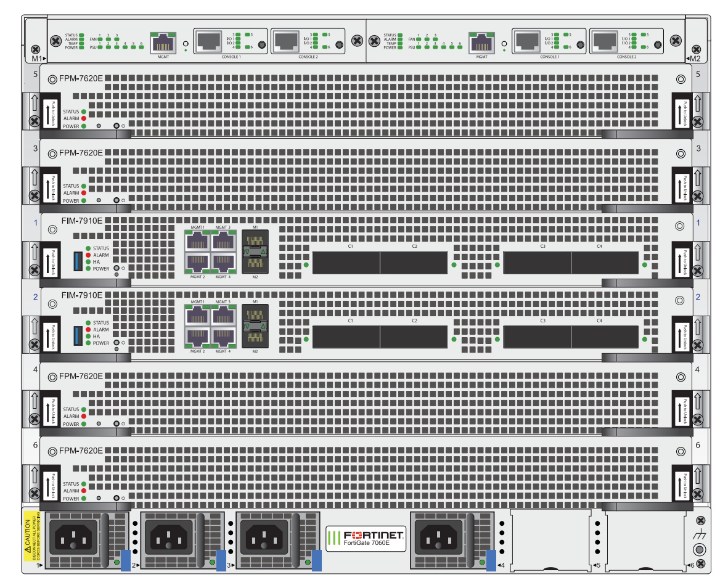Select the CONSOLE 1 port on the M2 module
The height and width of the screenshot is (585, 728).
pos(528,41)
